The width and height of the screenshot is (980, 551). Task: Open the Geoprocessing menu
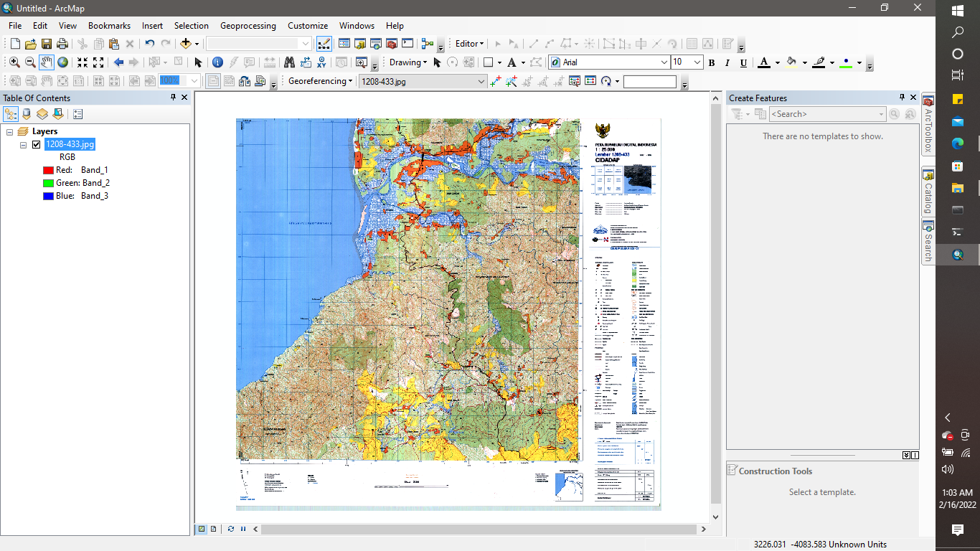pyautogui.click(x=248, y=26)
